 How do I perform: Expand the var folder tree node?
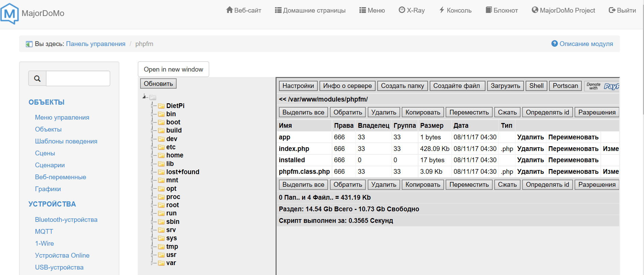click(x=152, y=263)
